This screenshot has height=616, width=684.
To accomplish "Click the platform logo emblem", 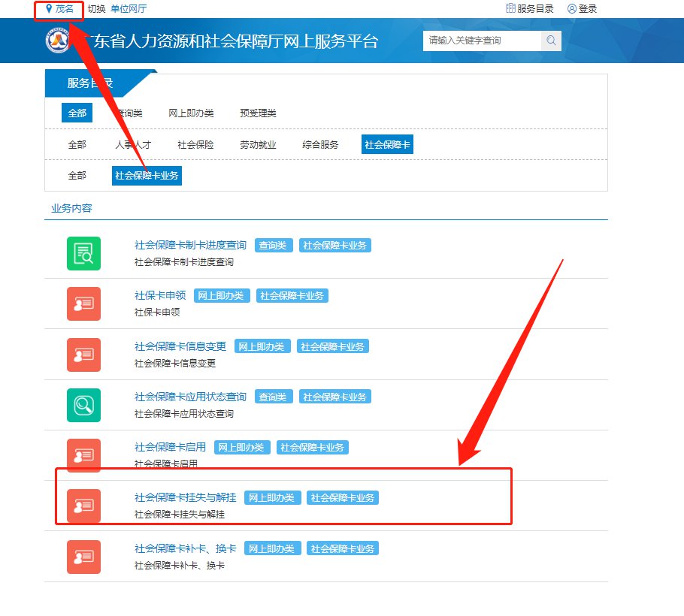I will coord(58,41).
